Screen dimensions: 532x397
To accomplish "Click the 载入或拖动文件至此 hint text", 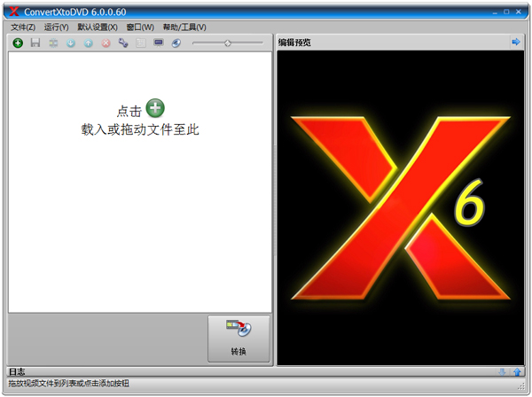I will point(140,129).
